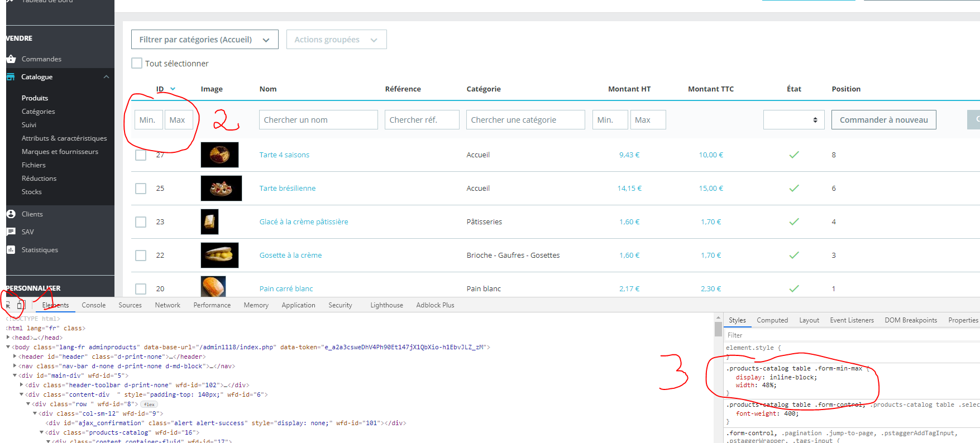Open the Filtrer par catégories dropdown
The width and height of the screenshot is (980, 443).
tap(204, 40)
